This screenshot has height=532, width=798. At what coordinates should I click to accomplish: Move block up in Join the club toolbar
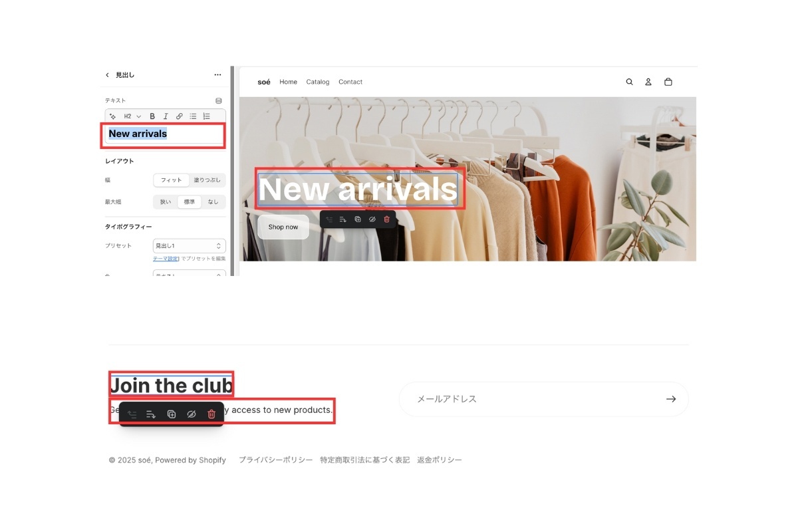pyautogui.click(x=132, y=414)
